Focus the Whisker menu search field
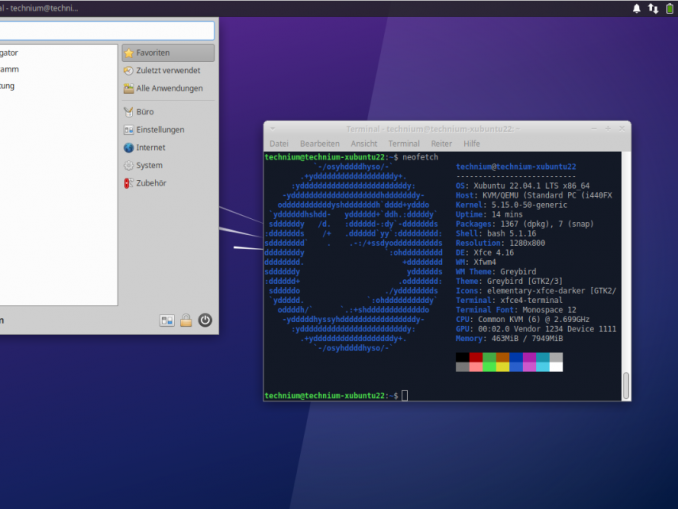 pyautogui.click(x=106, y=31)
